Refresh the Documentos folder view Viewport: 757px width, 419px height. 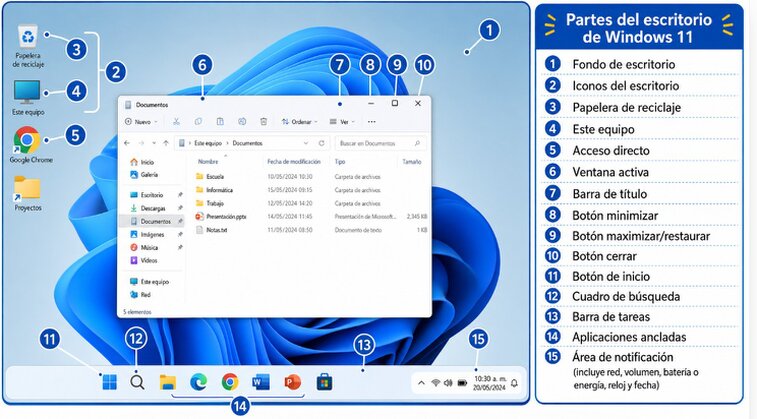click(322, 143)
